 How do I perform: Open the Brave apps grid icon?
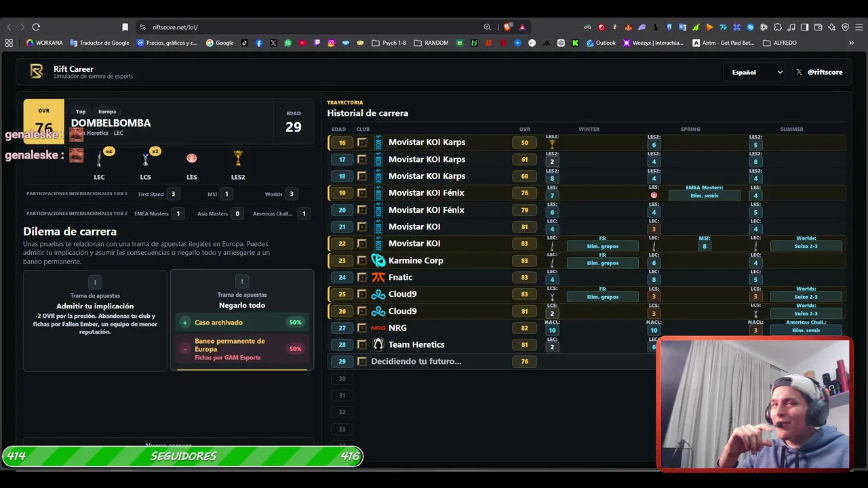click(9, 43)
